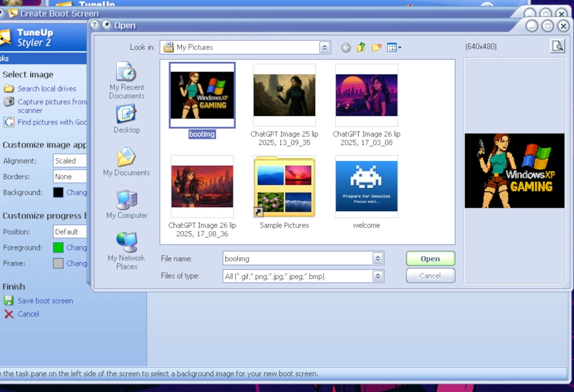Open the Sample Pictures folder
The height and width of the screenshot is (392, 574).
tap(284, 186)
